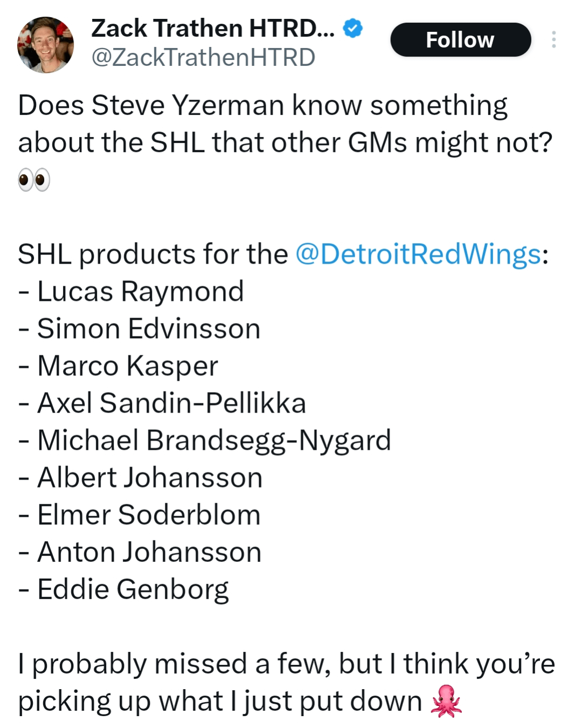
Task: Click the Anton Johansson list entry
Action: (149, 552)
